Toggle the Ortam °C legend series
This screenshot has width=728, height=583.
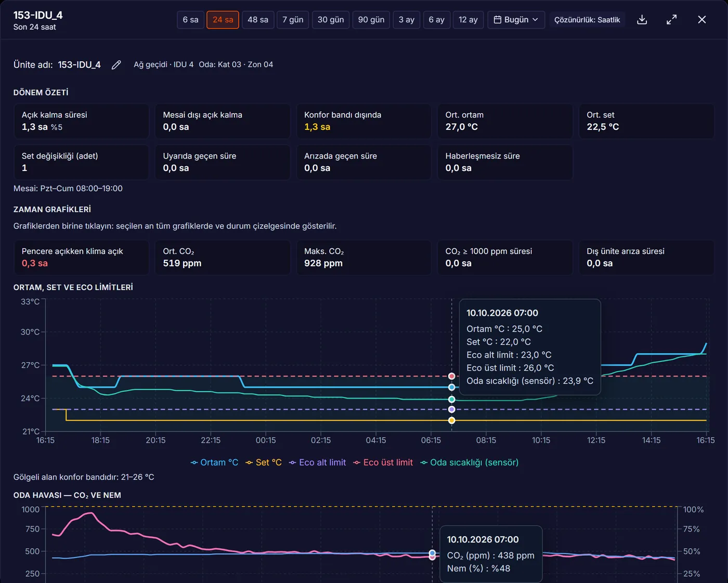click(214, 462)
